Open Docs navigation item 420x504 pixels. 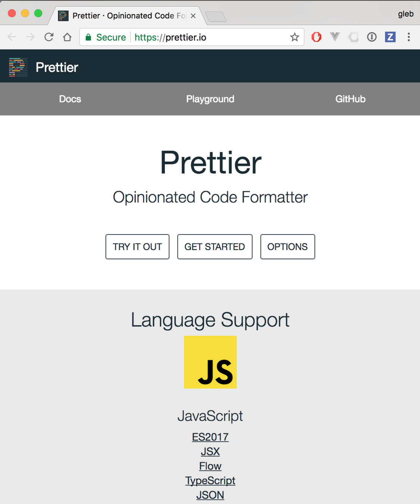pos(70,99)
